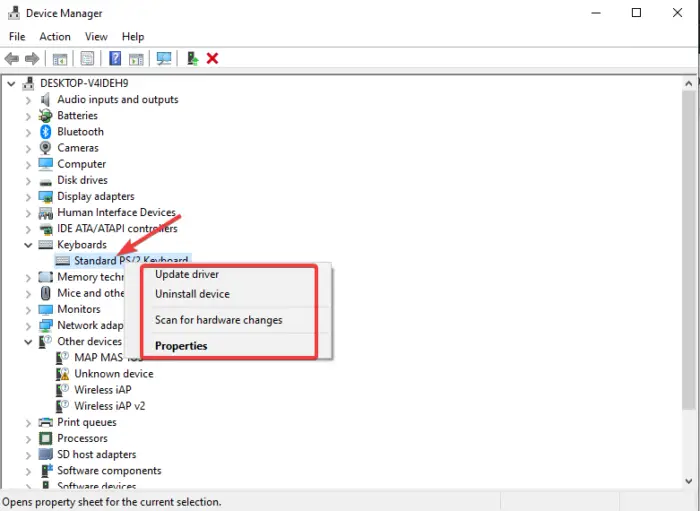Click the Display adapters icon
This screenshot has height=511, width=700.
(46, 196)
